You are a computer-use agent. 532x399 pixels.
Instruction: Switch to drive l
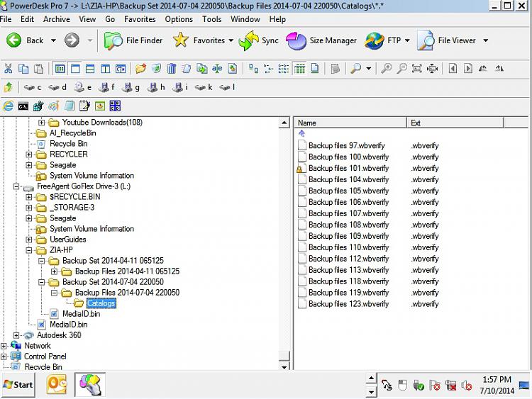(227, 87)
